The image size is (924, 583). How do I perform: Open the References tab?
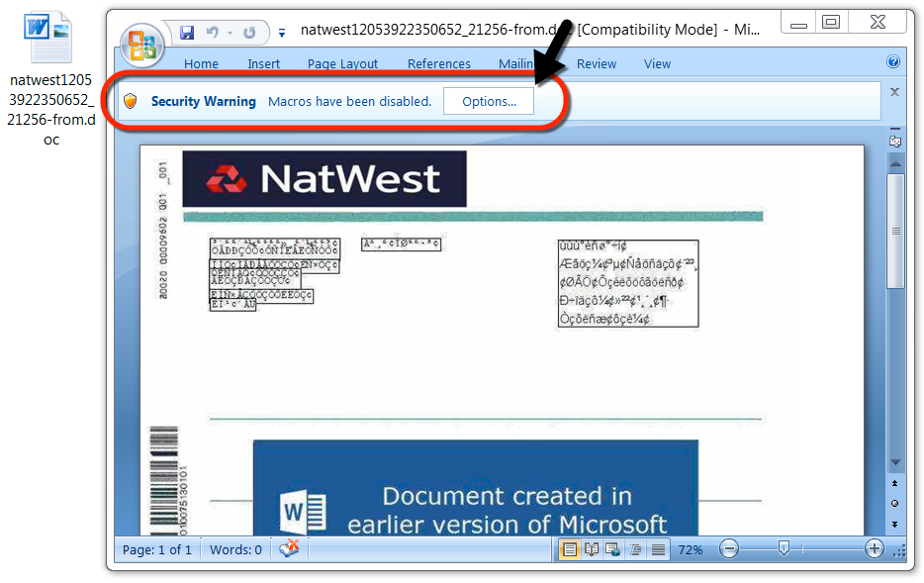439,63
